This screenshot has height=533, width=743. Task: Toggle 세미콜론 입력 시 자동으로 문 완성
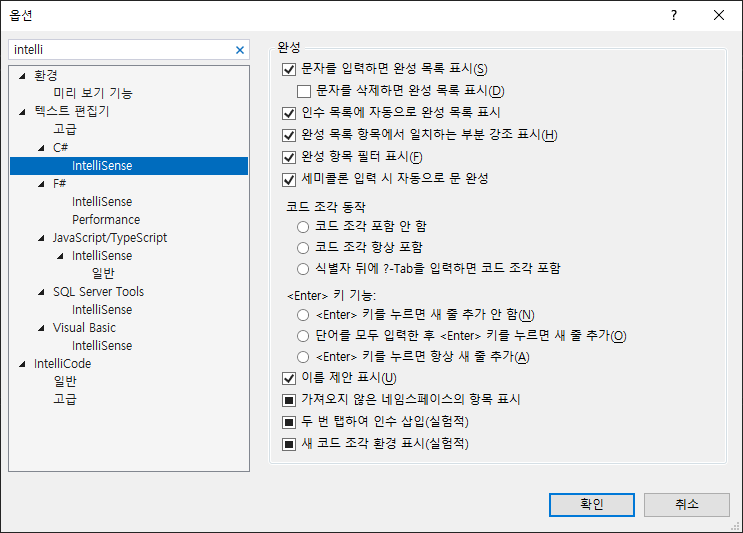click(289, 179)
